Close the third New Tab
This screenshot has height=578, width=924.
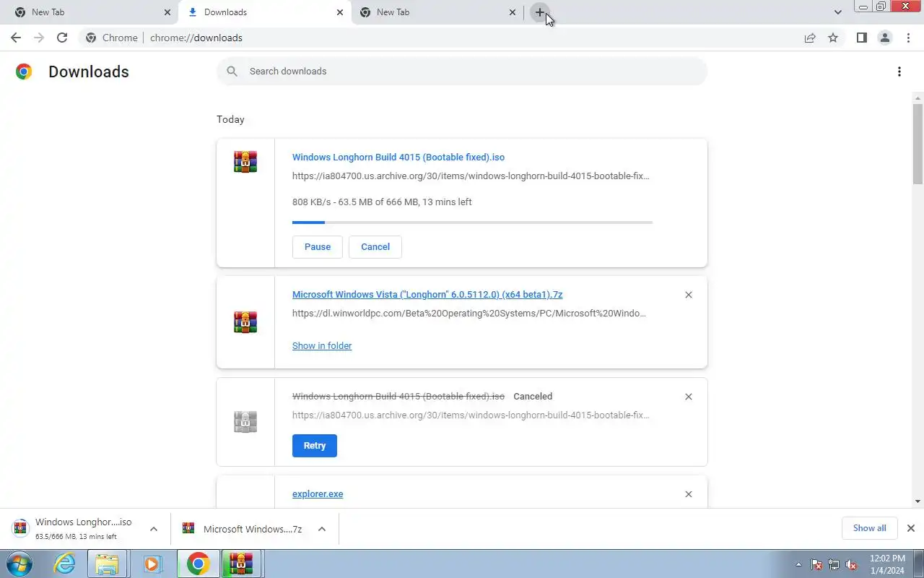tap(513, 12)
